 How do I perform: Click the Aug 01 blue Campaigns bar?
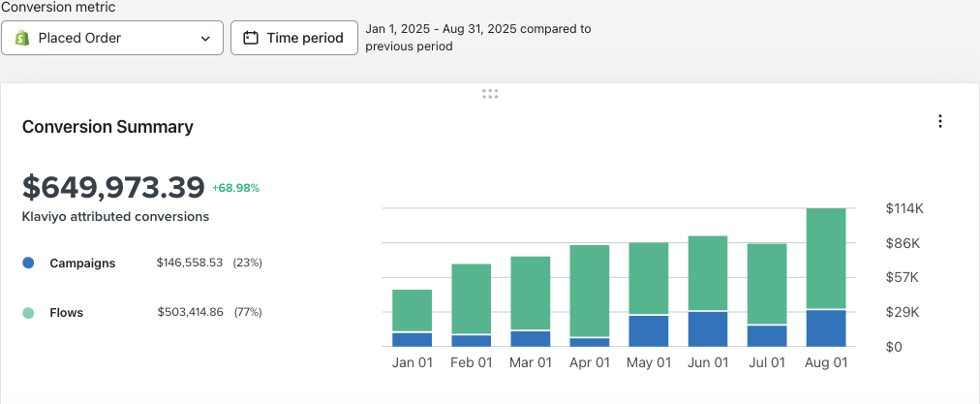[x=826, y=328]
